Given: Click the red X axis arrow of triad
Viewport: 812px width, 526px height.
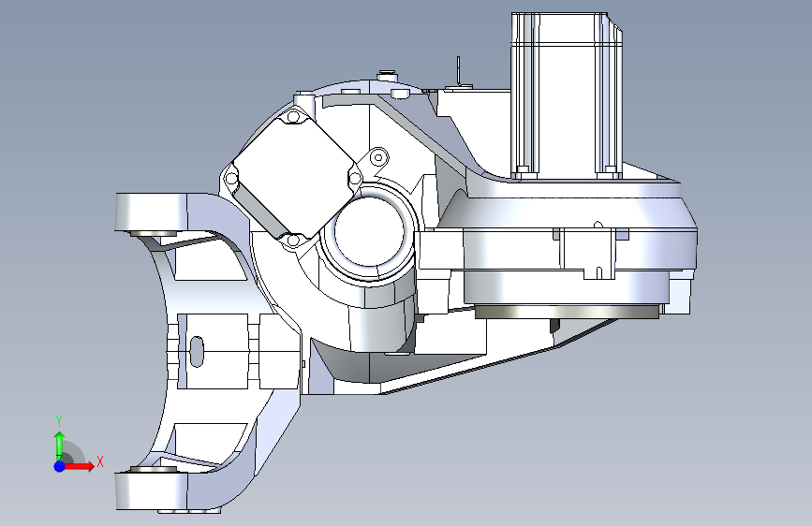Looking at the screenshot, I should coord(79,466).
